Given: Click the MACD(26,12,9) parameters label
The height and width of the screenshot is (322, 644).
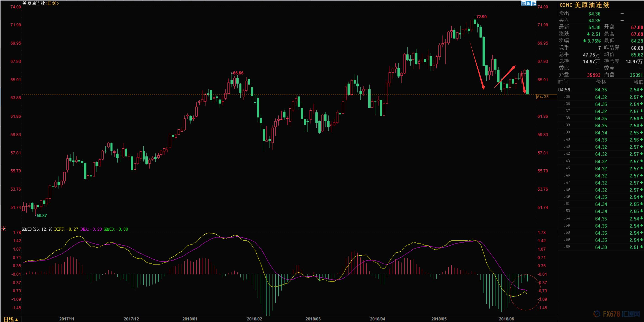Looking at the screenshot, I should [37, 229].
